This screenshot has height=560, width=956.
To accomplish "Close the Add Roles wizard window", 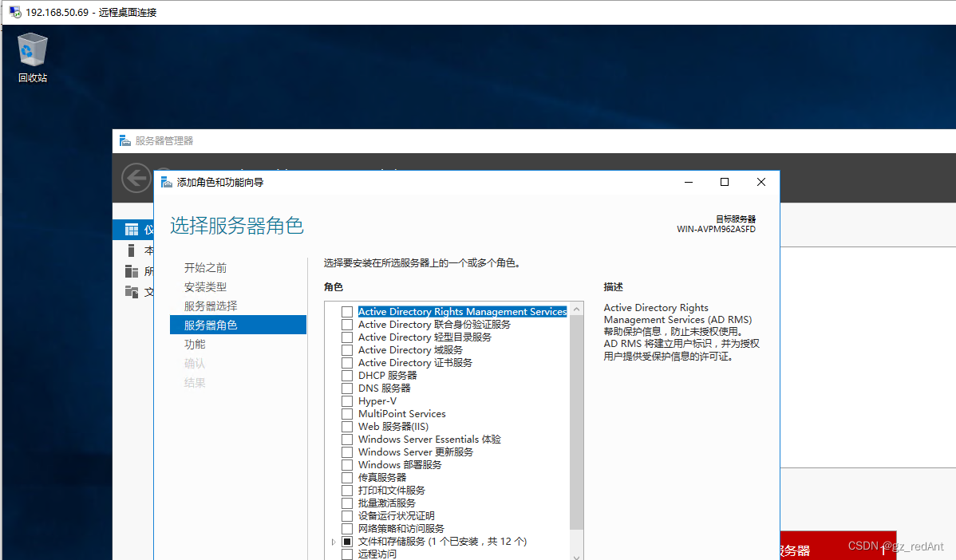I will (761, 182).
